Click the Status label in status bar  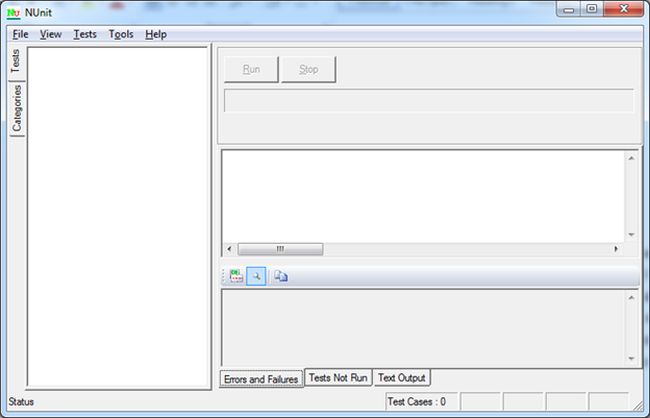click(21, 402)
